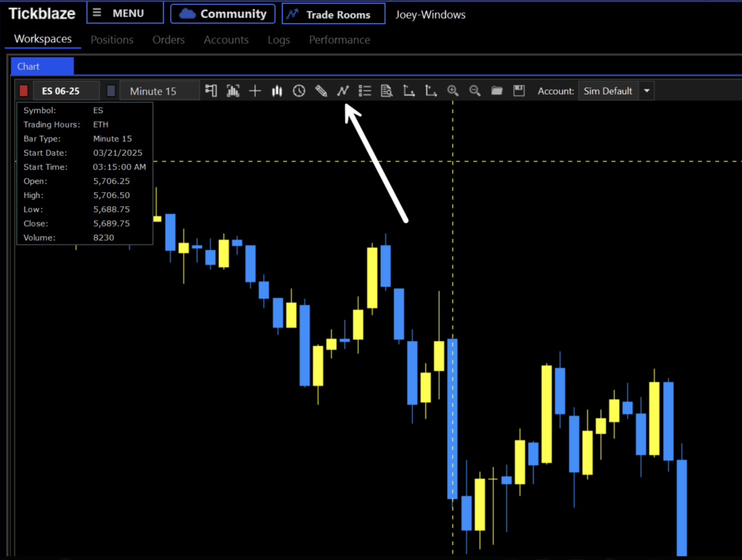Click the document search report icon
Screen dimensions: 742x560
pos(386,90)
